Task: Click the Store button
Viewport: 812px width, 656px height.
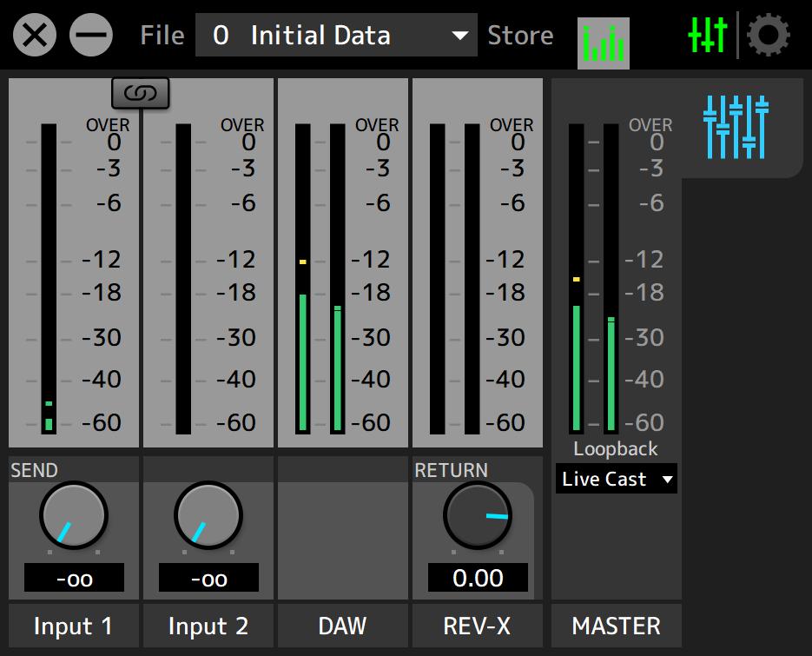Action: [x=520, y=36]
